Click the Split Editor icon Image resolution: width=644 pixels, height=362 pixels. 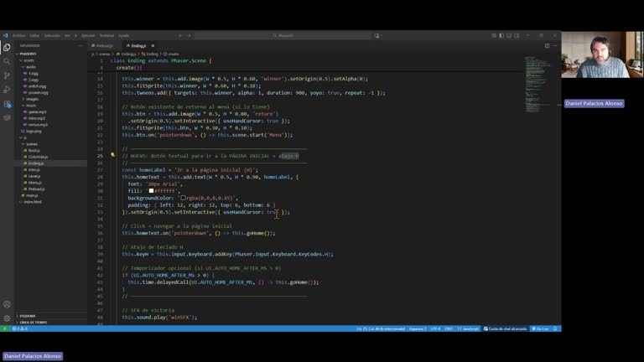click(547, 46)
